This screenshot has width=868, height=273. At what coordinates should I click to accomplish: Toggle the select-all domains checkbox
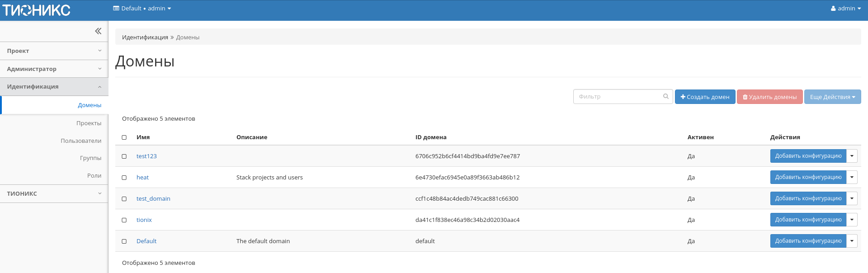coord(124,137)
